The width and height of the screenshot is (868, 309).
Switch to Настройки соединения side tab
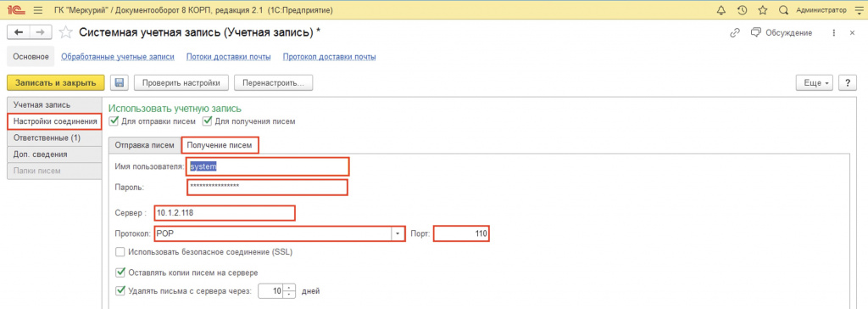click(54, 121)
